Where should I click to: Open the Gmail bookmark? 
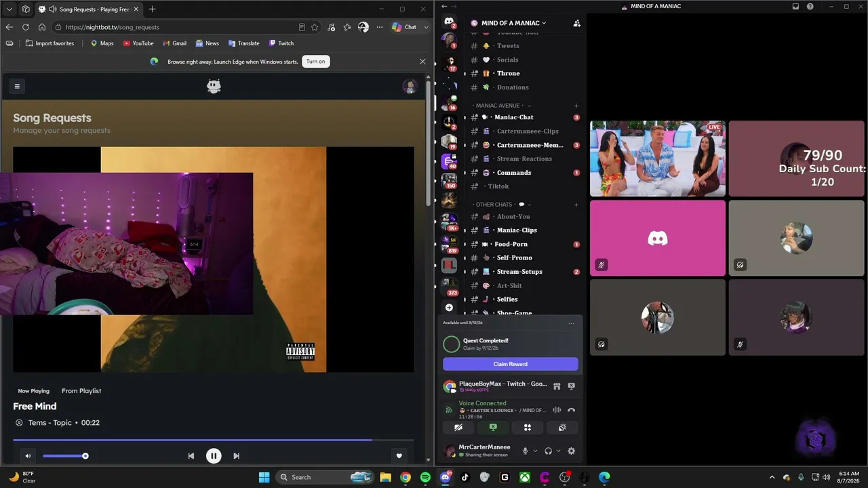(174, 43)
